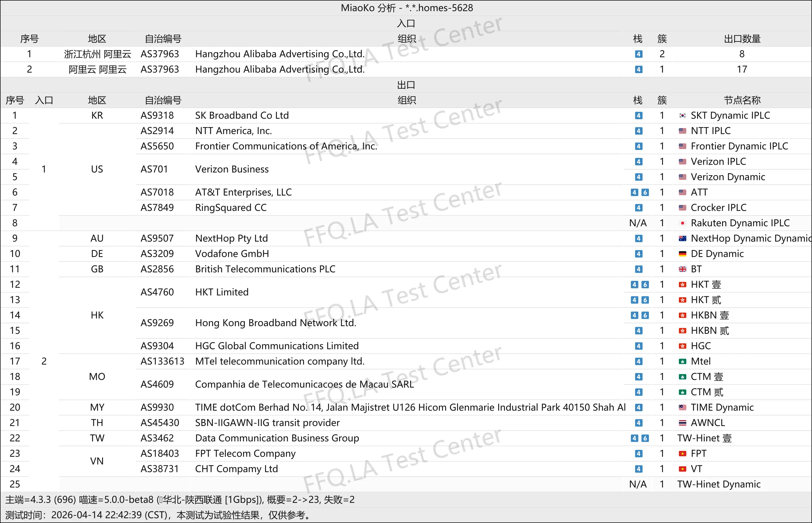Click the "AS9318" autonomous system number
The image size is (812, 523).
157,116
